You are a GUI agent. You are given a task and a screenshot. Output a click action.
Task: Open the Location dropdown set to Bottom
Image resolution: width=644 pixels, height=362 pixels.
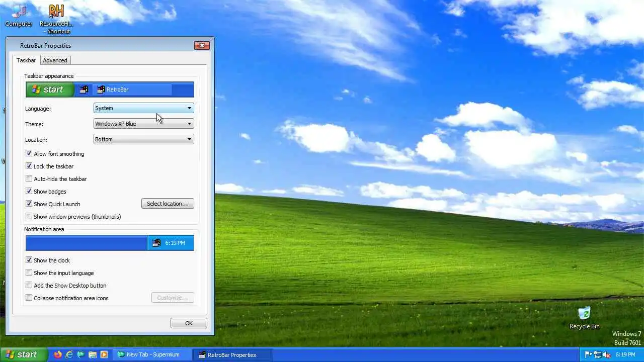coord(143,139)
